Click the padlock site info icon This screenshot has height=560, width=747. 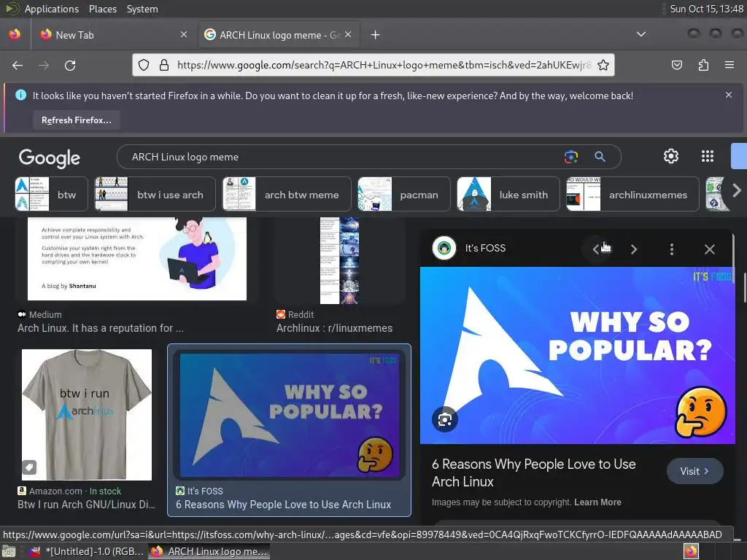point(164,65)
